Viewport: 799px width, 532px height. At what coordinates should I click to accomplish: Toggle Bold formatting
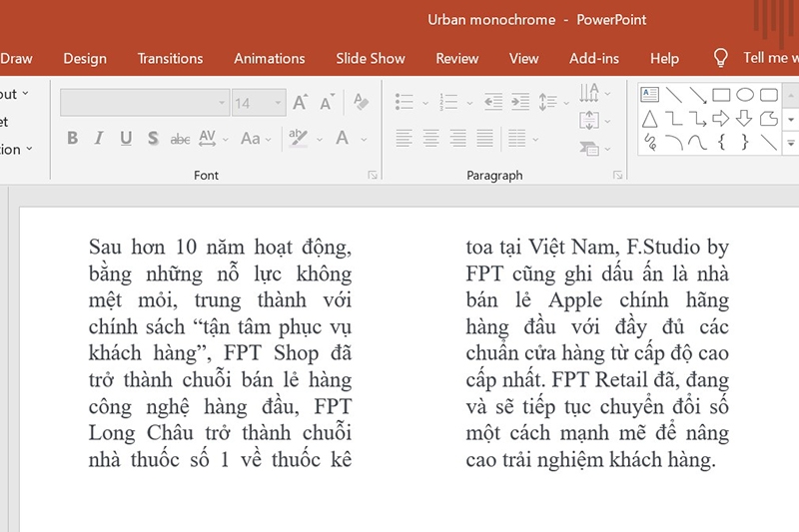(x=72, y=138)
